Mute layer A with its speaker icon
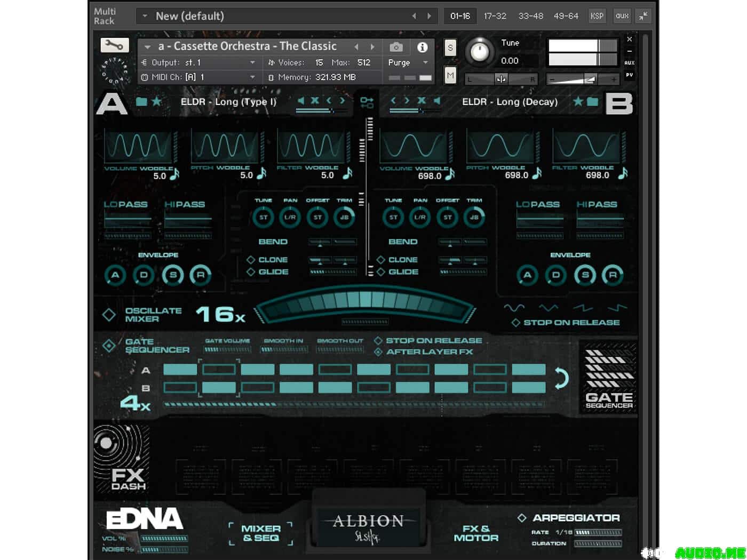This screenshot has height=560, width=747. [301, 100]
